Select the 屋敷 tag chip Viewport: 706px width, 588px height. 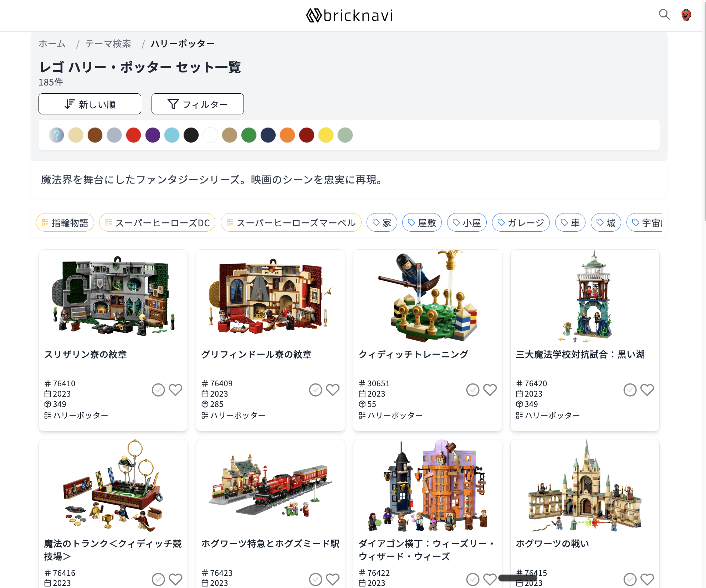tap(422, 223)
